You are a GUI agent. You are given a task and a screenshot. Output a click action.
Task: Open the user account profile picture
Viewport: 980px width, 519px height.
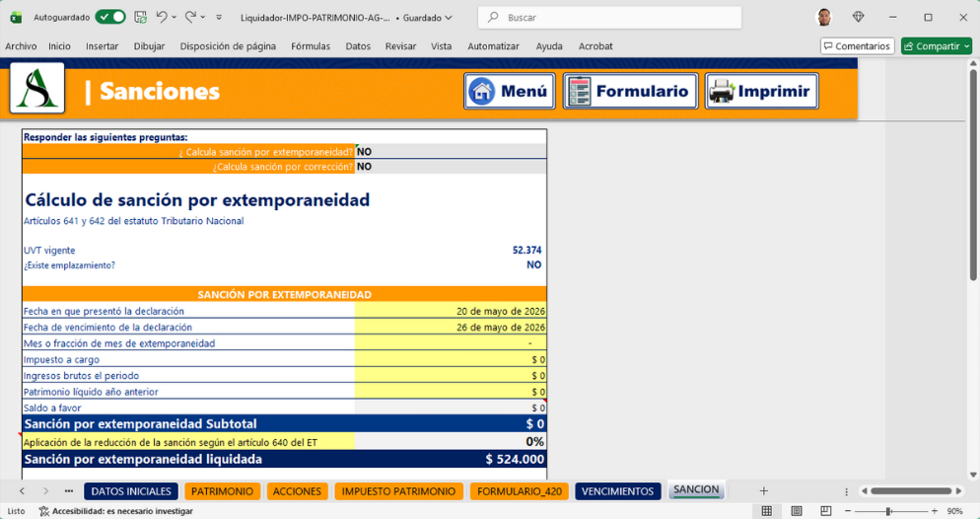(x=824, y=18)
